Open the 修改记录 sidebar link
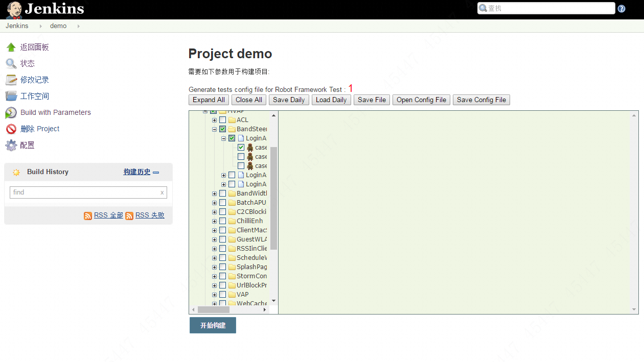 pyautogui.click(x=35, y=80)
